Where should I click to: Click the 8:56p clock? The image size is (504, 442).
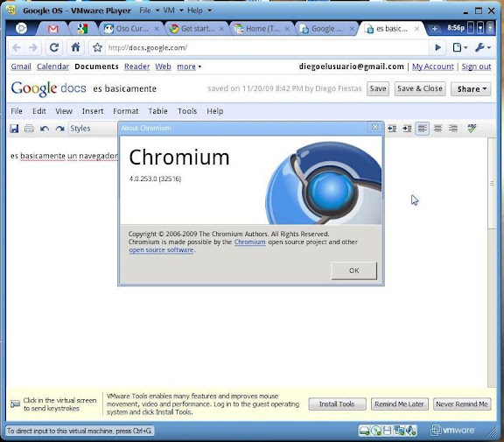[456, 28]
